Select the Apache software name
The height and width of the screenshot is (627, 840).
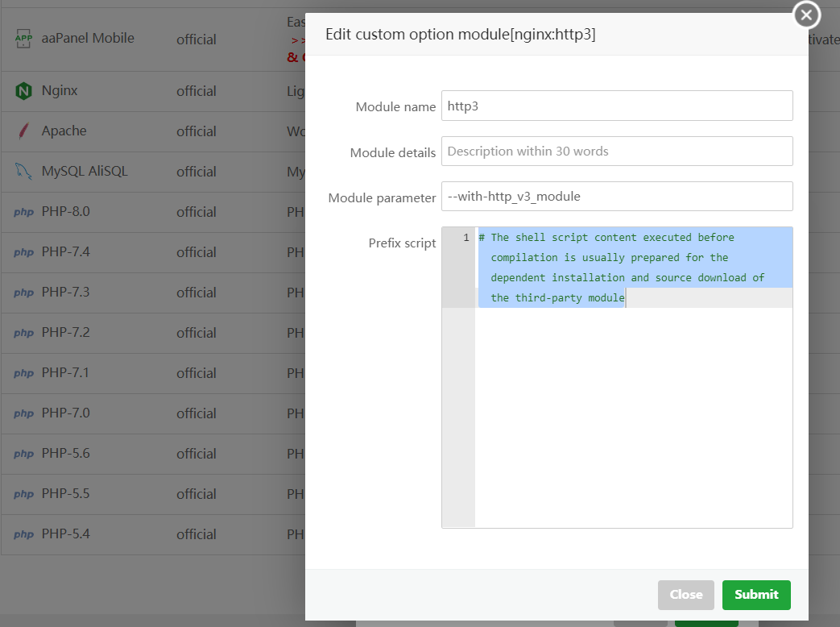(x=64, y=131)
